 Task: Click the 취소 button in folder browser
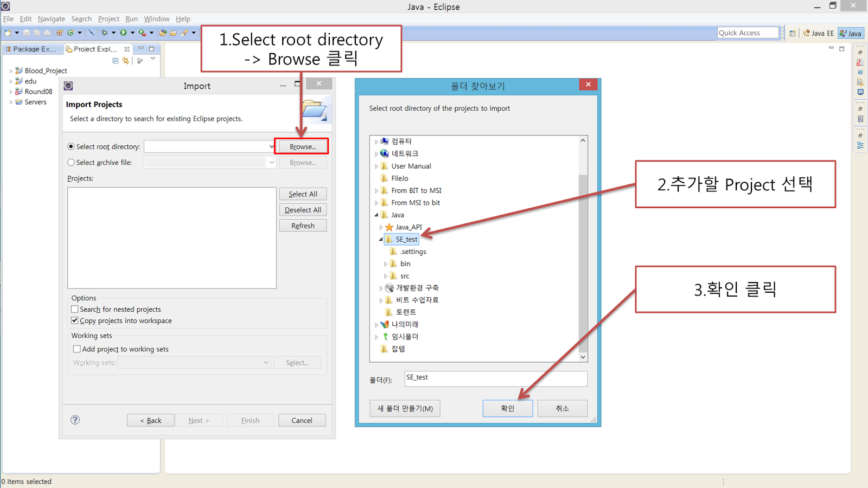click(563, 408)
